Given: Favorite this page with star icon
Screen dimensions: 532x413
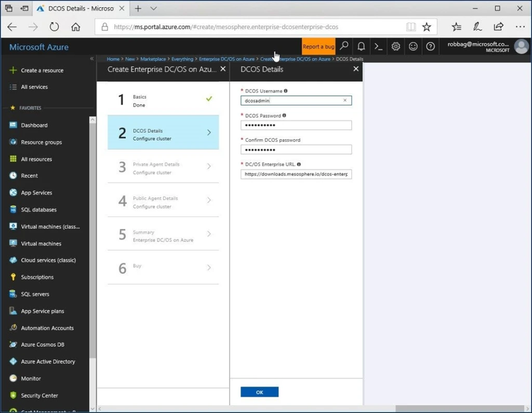Looking at the screenshot, I should (426, 27).
